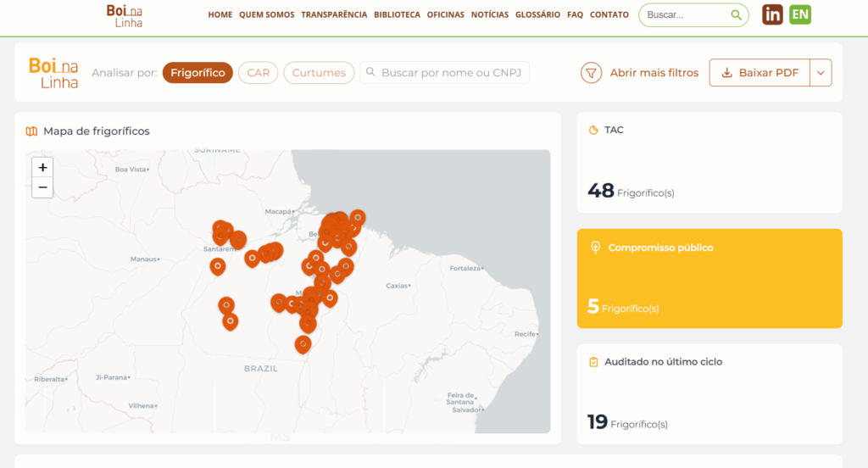Go to the Biblioteca menu item
This screenshot has width=868, height=468.
point(397,15)
